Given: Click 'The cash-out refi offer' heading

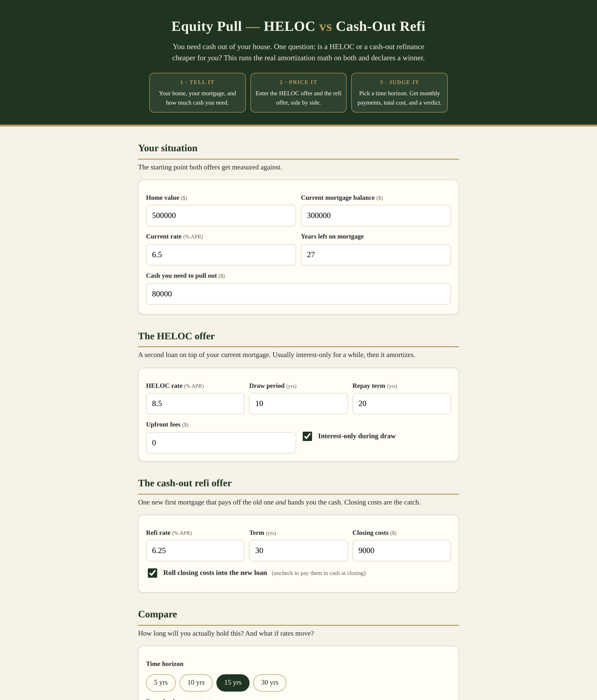Looking at the screenshot, I should [x=185, y=483].
